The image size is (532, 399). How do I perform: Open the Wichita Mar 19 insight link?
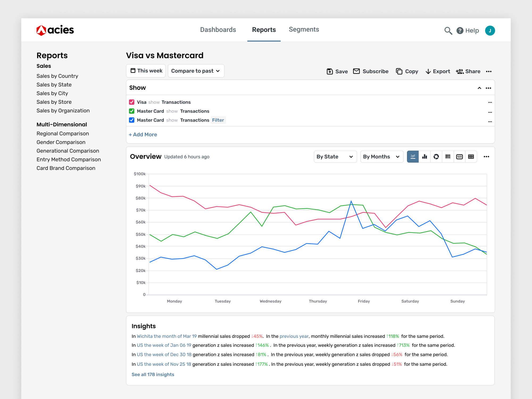(167, 336)
